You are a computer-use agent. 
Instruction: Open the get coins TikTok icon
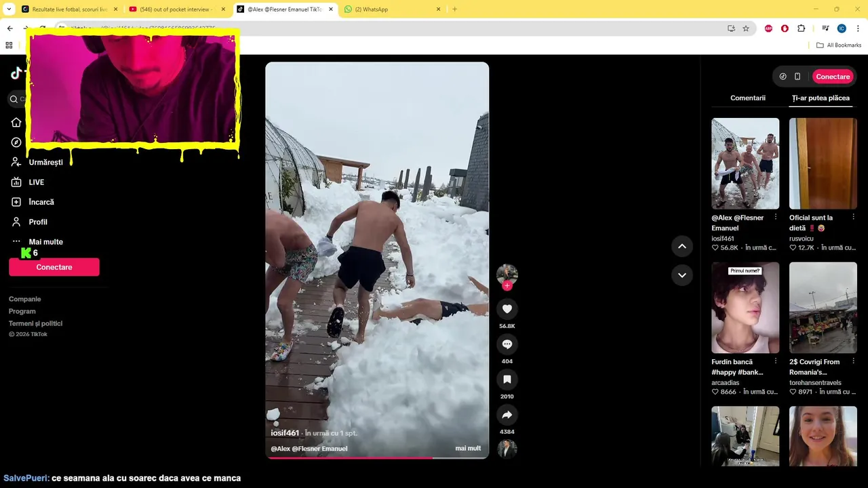[x=783, y=77]
